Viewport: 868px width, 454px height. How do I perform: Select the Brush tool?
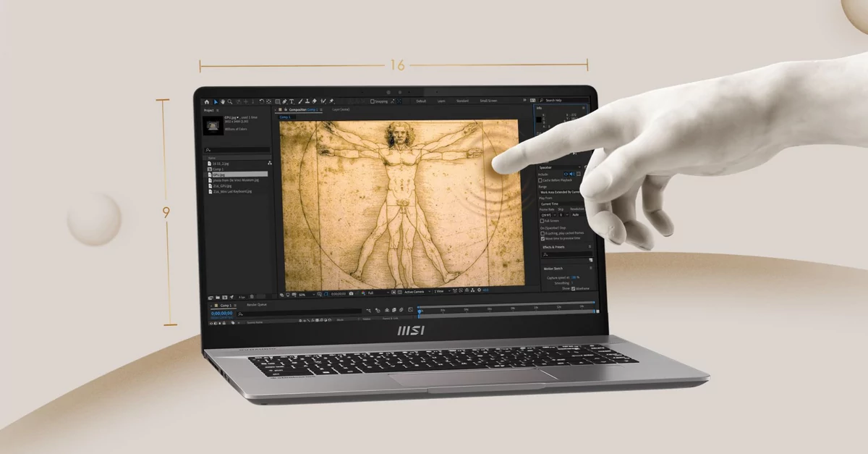click(x=300, y=101)
